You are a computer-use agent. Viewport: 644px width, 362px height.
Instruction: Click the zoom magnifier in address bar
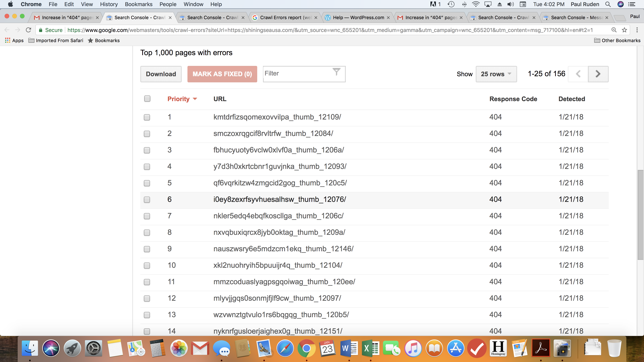[614, 30]
